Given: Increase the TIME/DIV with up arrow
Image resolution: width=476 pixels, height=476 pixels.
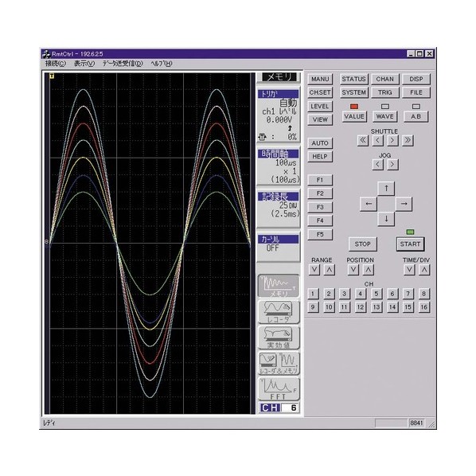Looking at the screenshot, I should 424,270.
